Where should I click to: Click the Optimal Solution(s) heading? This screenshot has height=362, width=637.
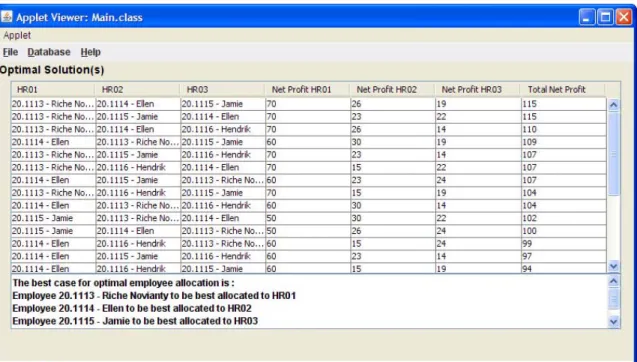coord(52,70)
